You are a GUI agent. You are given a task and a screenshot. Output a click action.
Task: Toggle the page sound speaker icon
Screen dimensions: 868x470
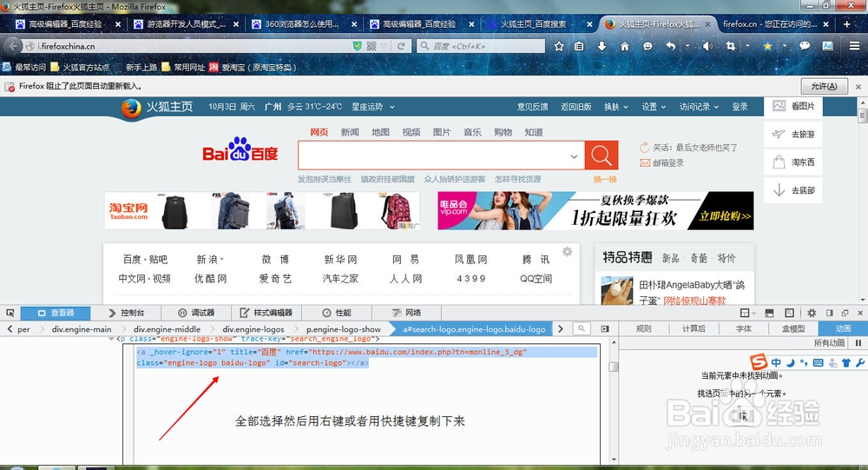click(707, 47)
